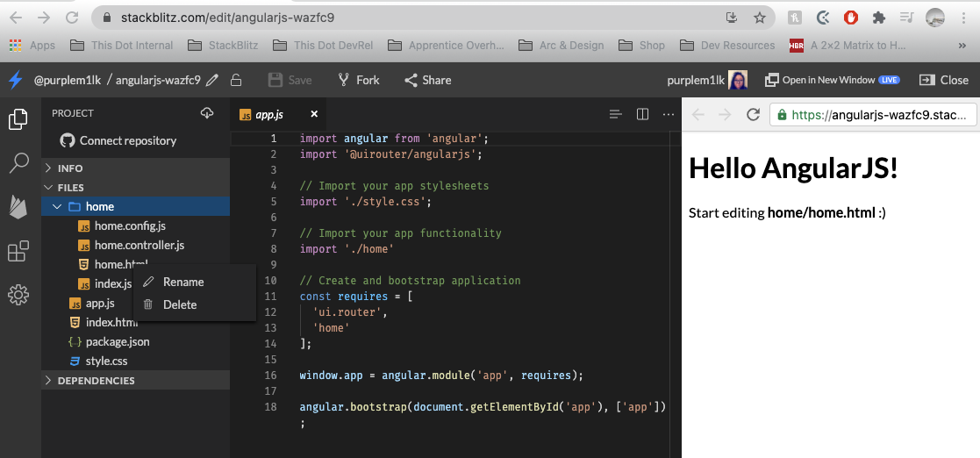Open the editor more options ellipsis
This screenshot has width=980, height=458.
669,114
